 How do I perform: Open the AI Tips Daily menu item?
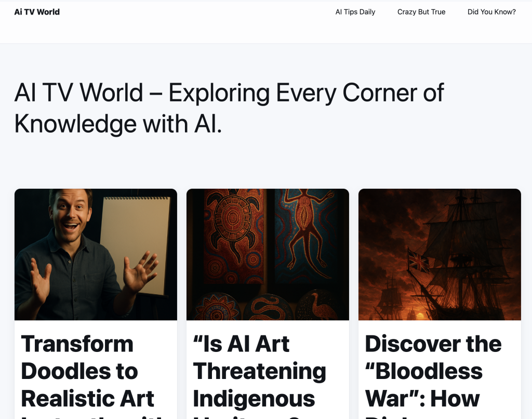click(355, 12)
